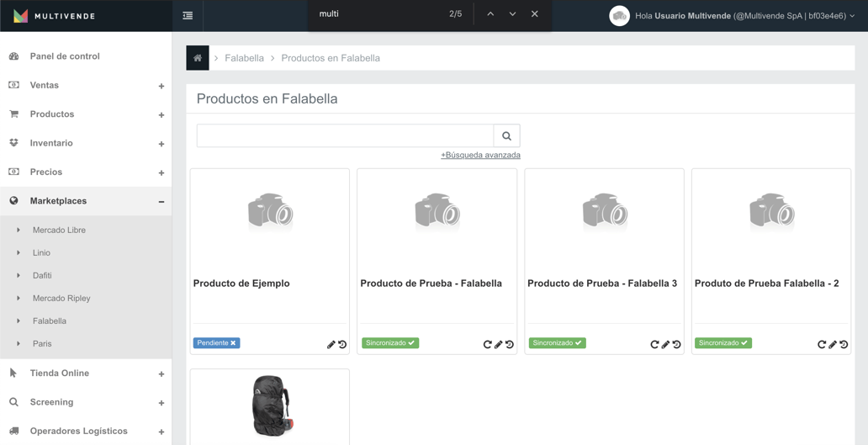
Task: View history of Producto de Ejemplo
Action: (x=342, y=344)
